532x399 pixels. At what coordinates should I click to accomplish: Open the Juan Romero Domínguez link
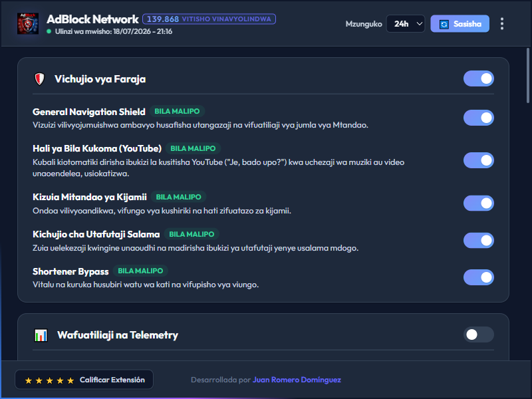(x=297, y=380)
